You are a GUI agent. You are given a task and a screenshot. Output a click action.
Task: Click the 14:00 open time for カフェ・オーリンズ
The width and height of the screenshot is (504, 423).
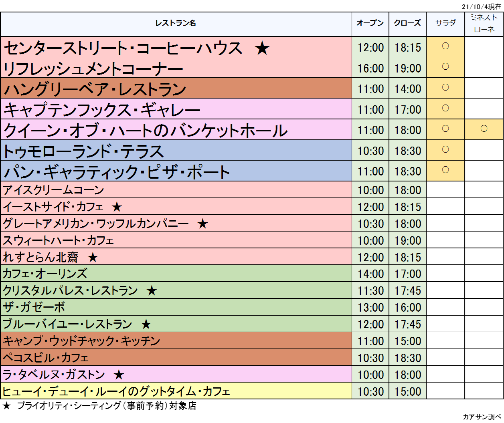point(370,274)
